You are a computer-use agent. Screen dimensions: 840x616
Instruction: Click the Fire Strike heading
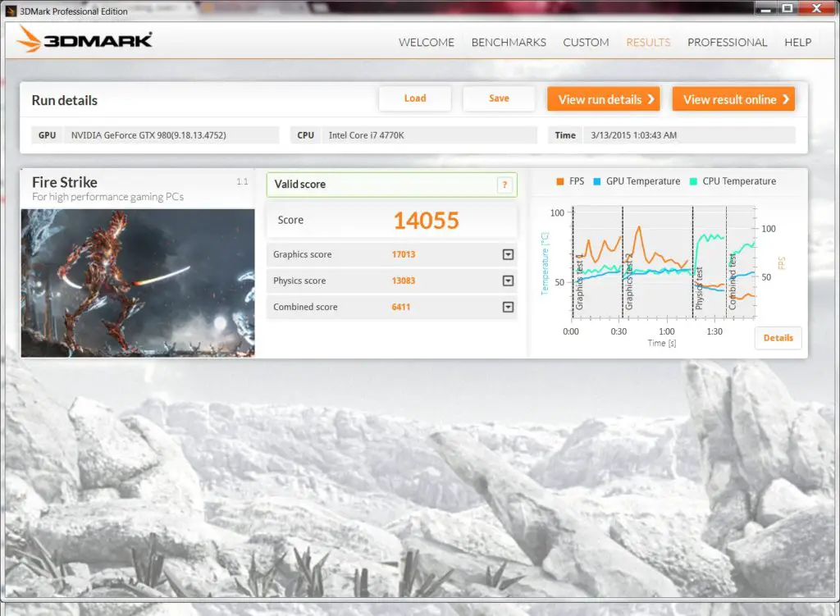(65, 182)
